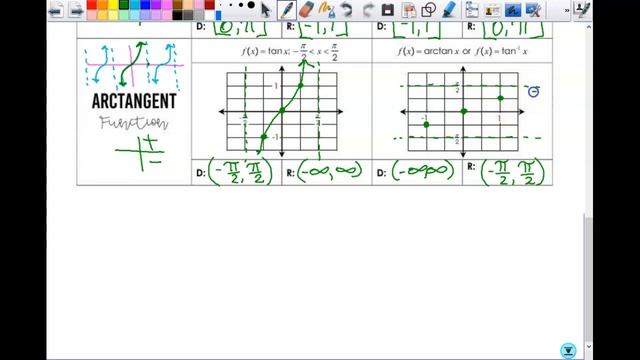
Task: Click the blue circled pen cursor mark
Action: tap(533, 92)
